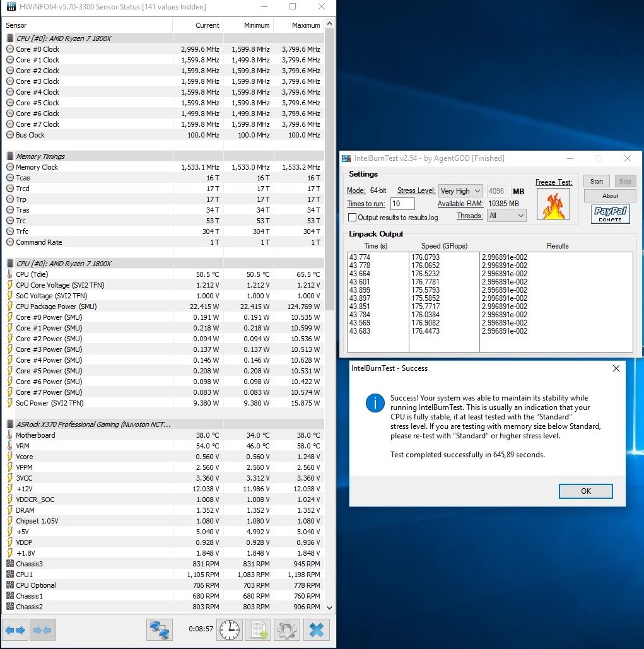Click OK in the Success dialog
644x649 pixels.
tap(585, 491)
